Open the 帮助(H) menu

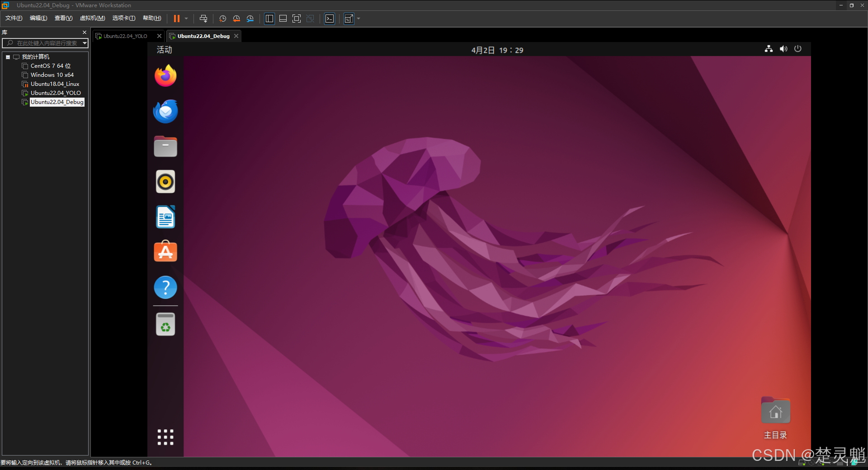pyautogui.click(x=152, y=18)
